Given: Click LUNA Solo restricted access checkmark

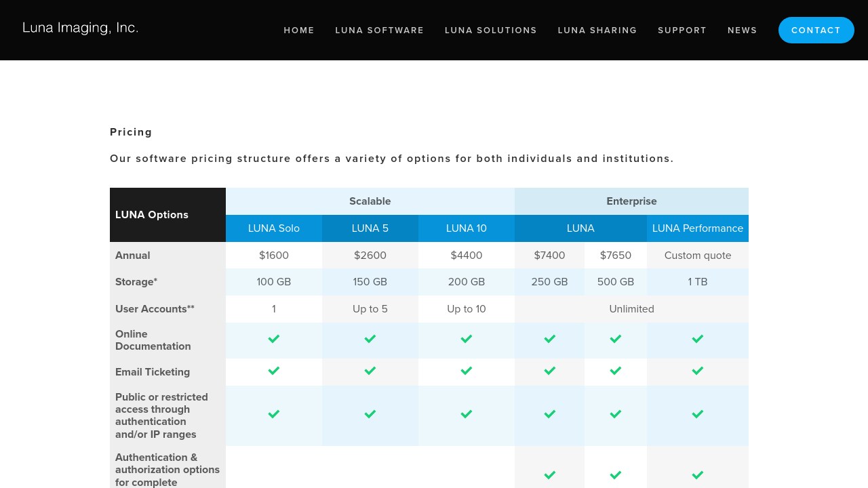Looking at the screenshot, I should [x=274, y=414].
